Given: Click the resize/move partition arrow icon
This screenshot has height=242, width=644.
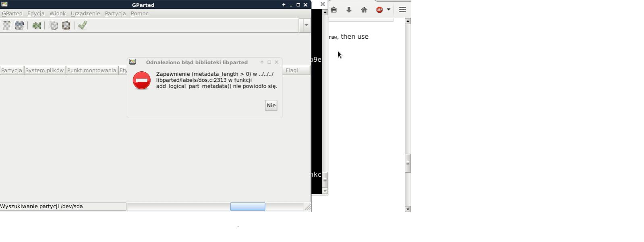Looking at the screenshot, I should click(x=37, y=25).
